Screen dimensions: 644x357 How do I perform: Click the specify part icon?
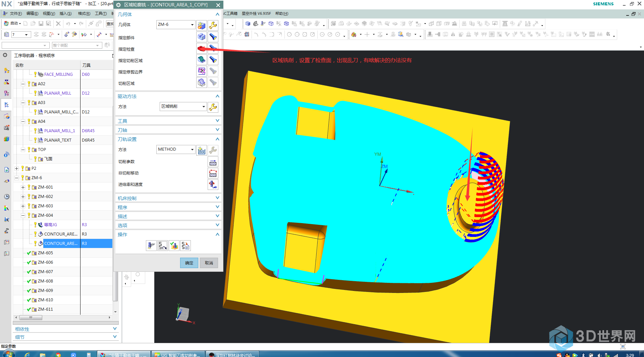[202, 37]
